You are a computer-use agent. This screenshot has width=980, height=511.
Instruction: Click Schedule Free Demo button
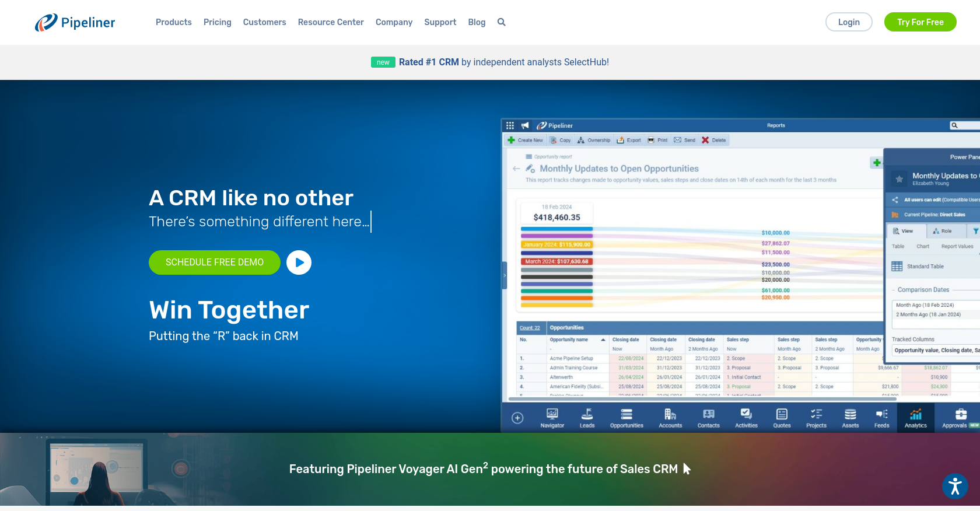215,262
